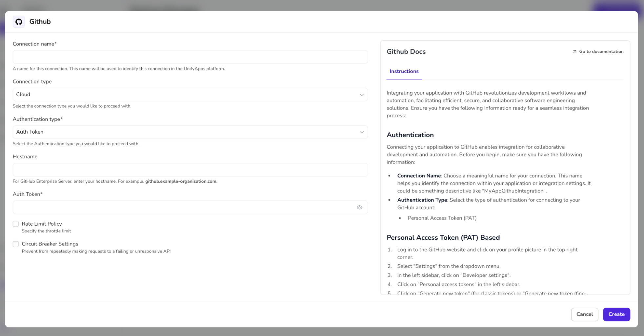Click the GitHub logo icon in header
The width and height of the screenshot is (644, 336).
[x=19, y=22]
